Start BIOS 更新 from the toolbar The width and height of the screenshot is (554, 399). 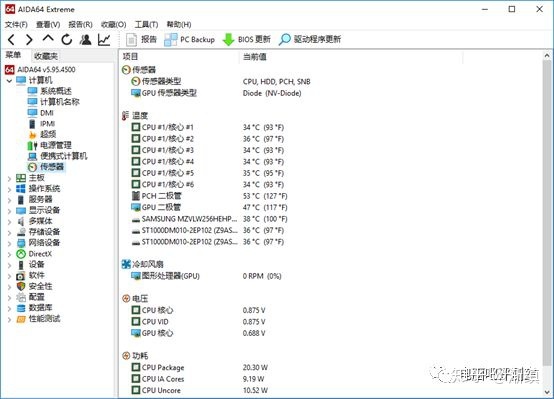click(246, 39)
